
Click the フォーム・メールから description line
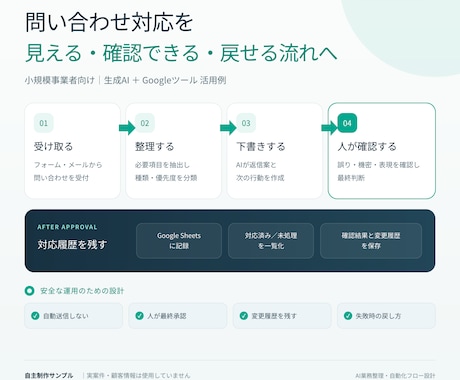pos(68,165)
